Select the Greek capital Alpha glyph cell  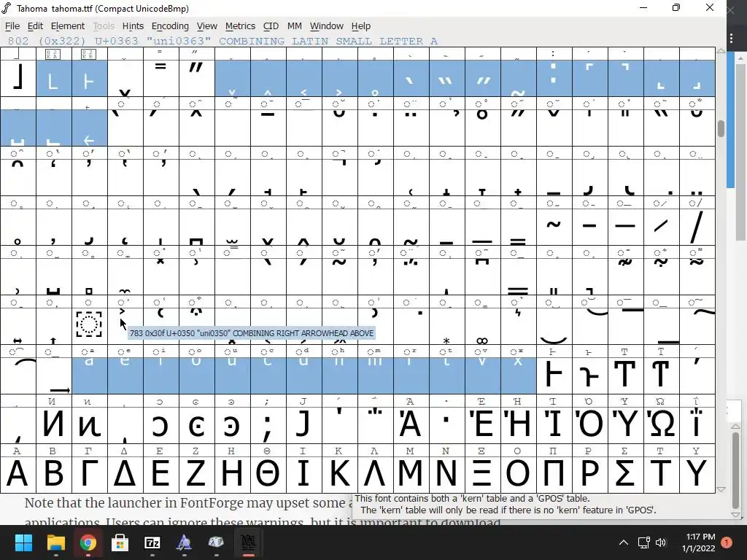18,473
